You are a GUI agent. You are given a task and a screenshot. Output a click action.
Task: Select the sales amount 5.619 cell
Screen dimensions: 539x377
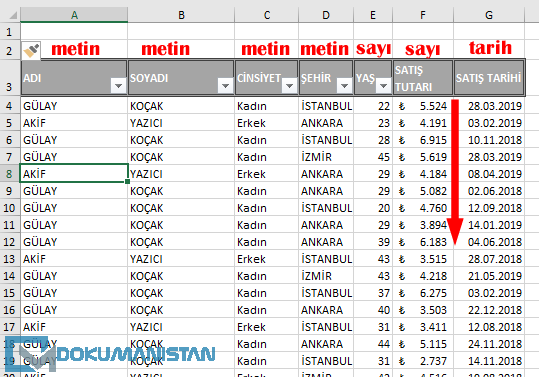coord(423,157)
